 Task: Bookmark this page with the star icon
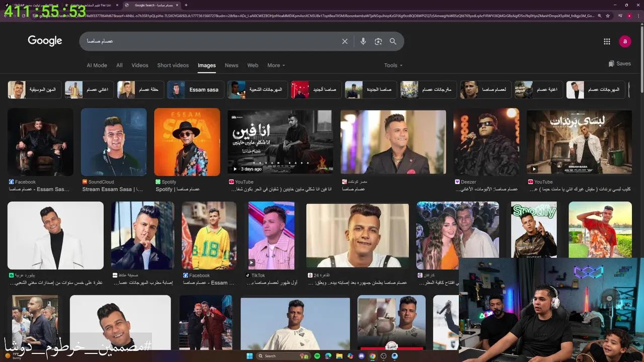click(x=607, y=16)
